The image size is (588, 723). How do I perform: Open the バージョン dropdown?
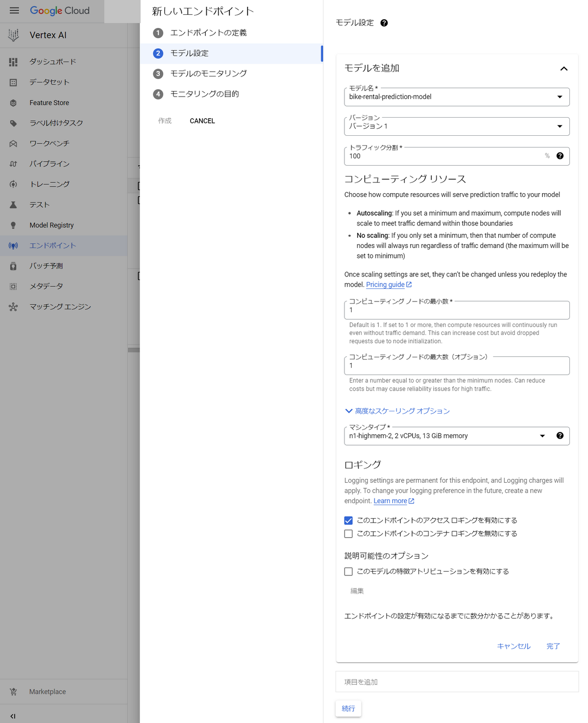point(457,126)
